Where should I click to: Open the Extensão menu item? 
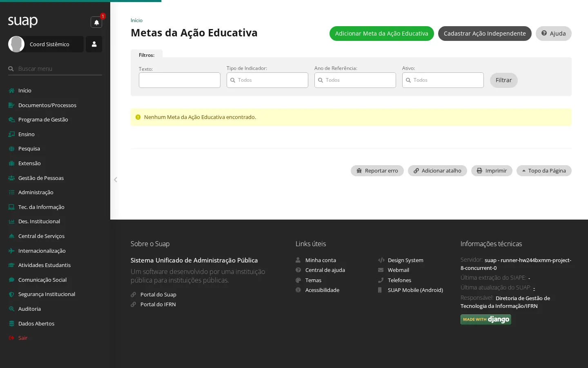coord(55,163)
